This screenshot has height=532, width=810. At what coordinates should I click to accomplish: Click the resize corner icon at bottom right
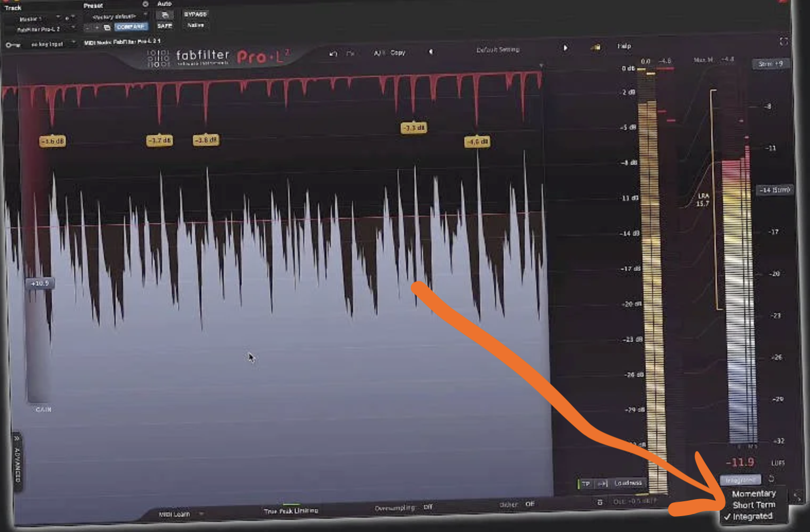tap(797, 496)
